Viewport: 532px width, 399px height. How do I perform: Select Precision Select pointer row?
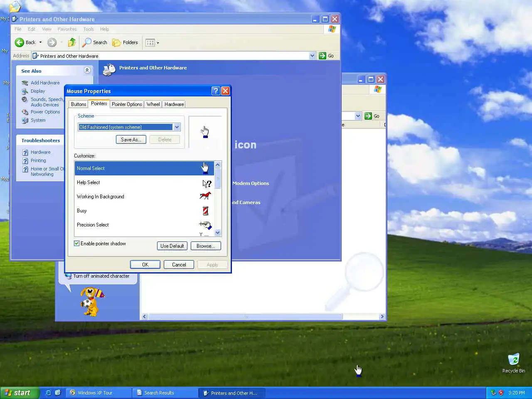pyautogui.click(x=144, y=225)
